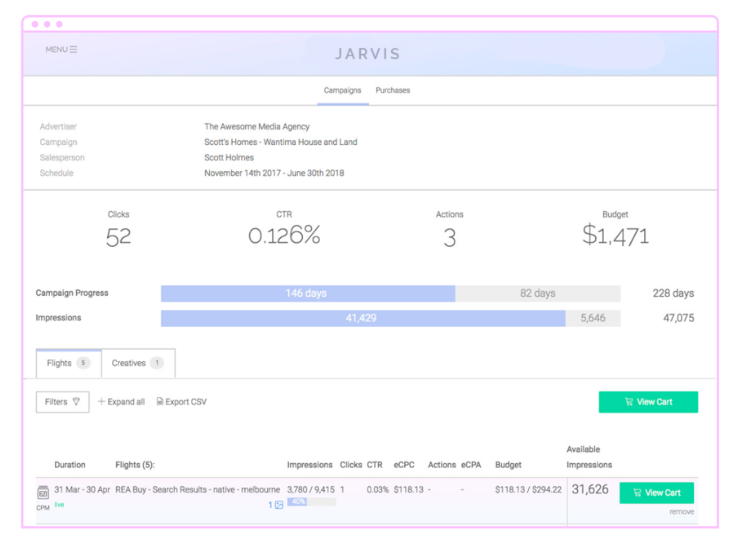Click the plus icon of Expand all
Screen dimensions: 736x542
coord(101,401)
